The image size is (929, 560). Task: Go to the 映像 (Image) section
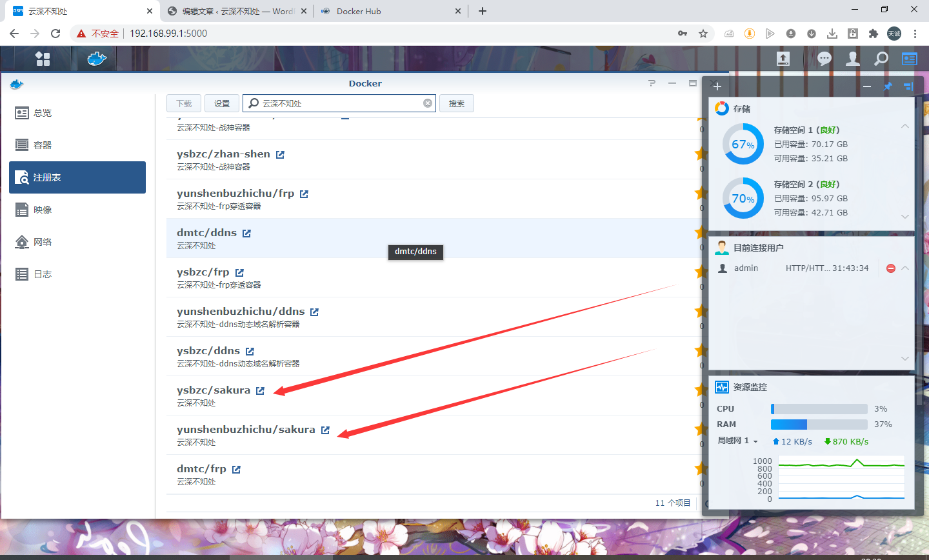click(x=43, y=210)
